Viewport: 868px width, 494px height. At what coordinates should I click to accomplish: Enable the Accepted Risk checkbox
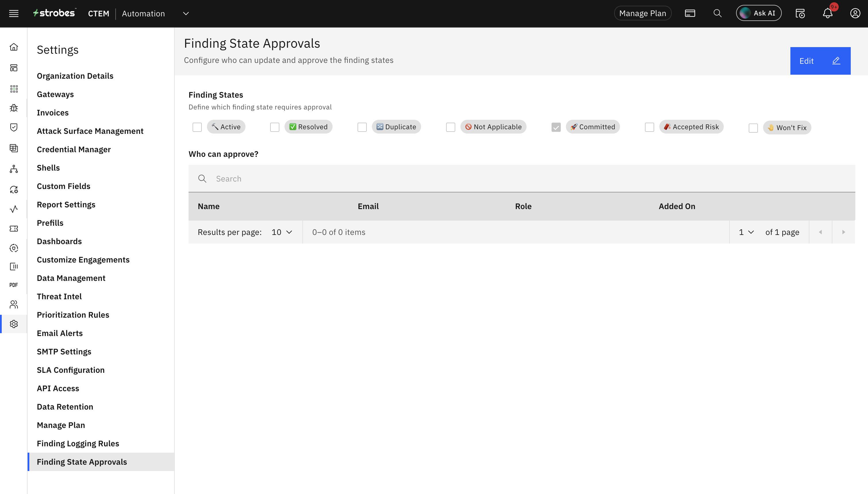pos(649,127)
